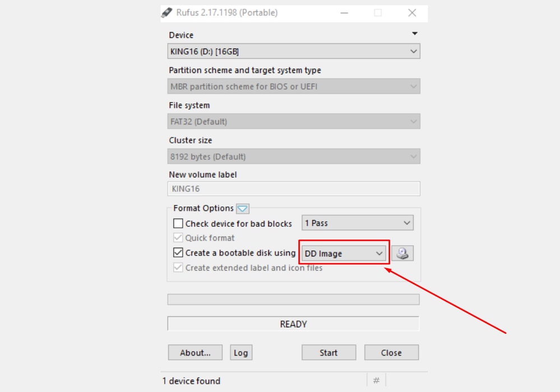This screenshot has height=392, width=560.
Task: Open the 1 Pass bad blocks dropdown
Action: point(358,223)
